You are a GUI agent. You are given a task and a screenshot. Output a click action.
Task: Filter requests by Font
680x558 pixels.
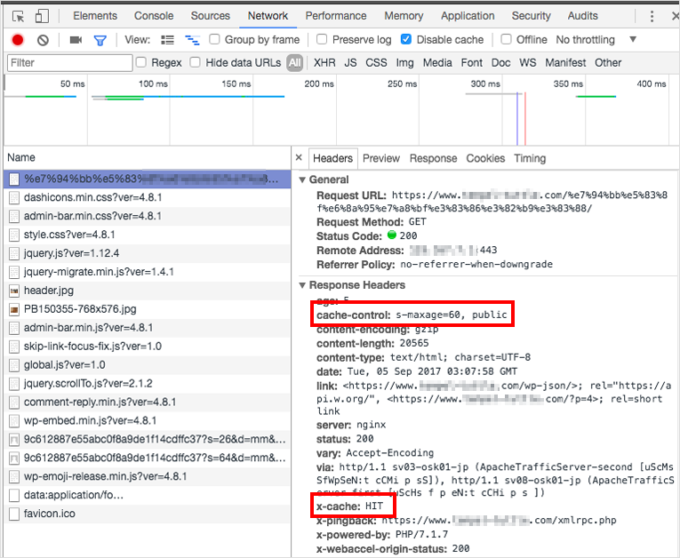tap(471, 63)
